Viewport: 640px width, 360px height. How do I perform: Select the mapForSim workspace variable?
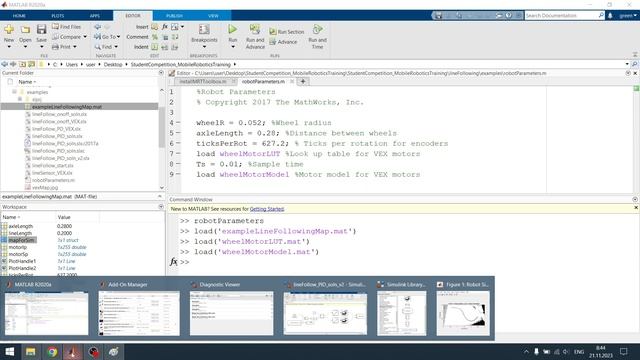click(21, 240)
